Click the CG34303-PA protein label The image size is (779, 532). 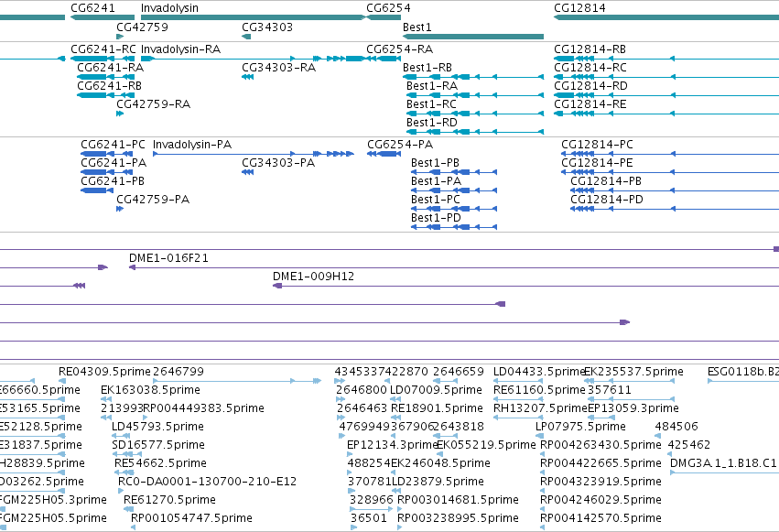(x=278, y=162)
